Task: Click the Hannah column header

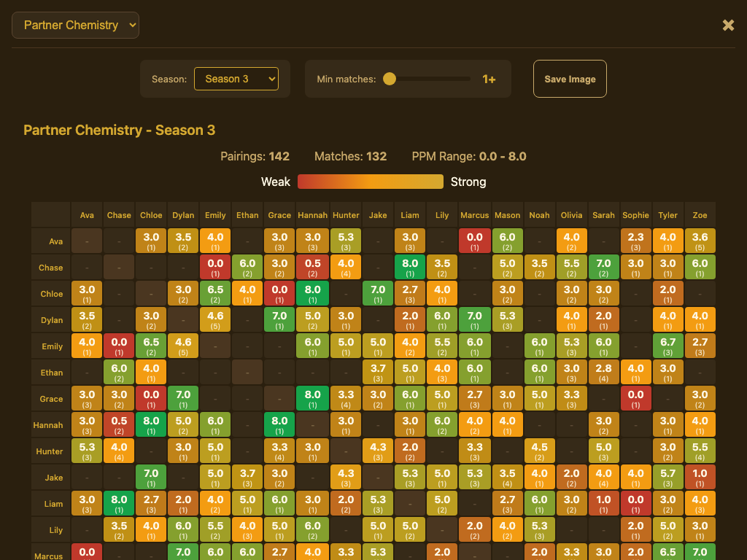Action: pos(312,215)
